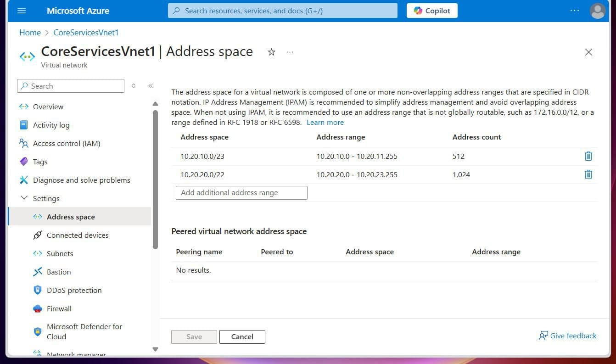Collapse the left navigation pane

click(151, 86)
